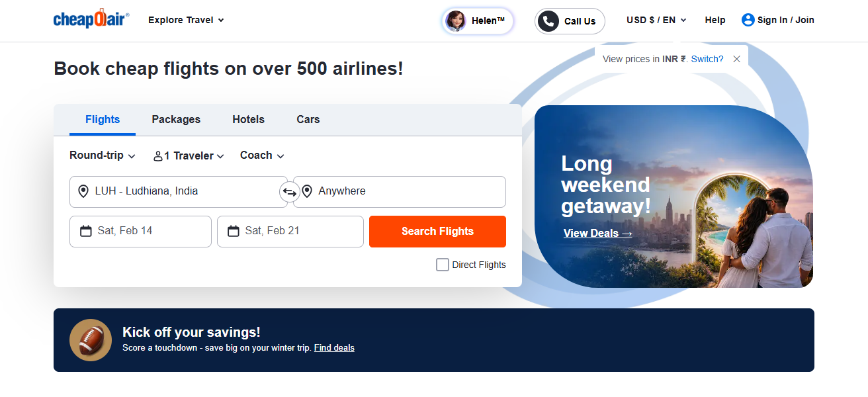Close the INR price switch popup
This screenshot has height=397, width=868.
coord(736,59)
